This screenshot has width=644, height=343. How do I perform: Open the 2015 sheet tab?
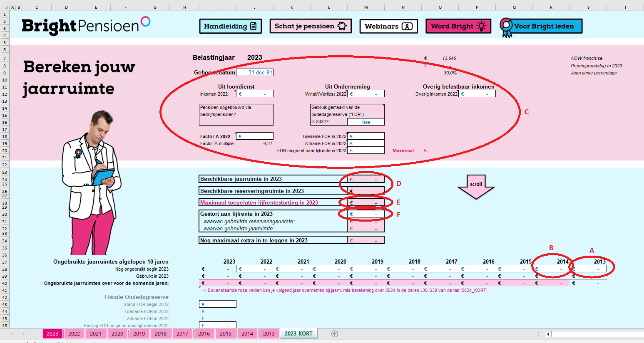pyautogui.click(x=226, y=334)
